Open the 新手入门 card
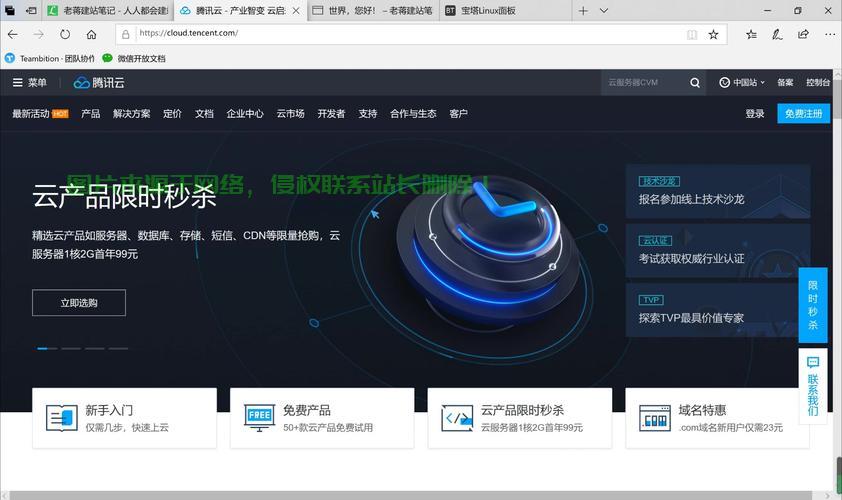 125,418
